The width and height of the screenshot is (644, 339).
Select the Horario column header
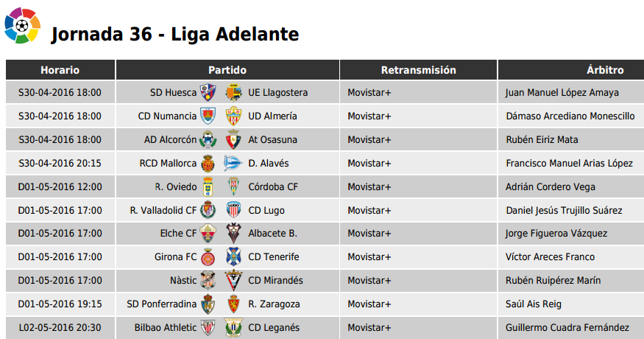[60, 70]
